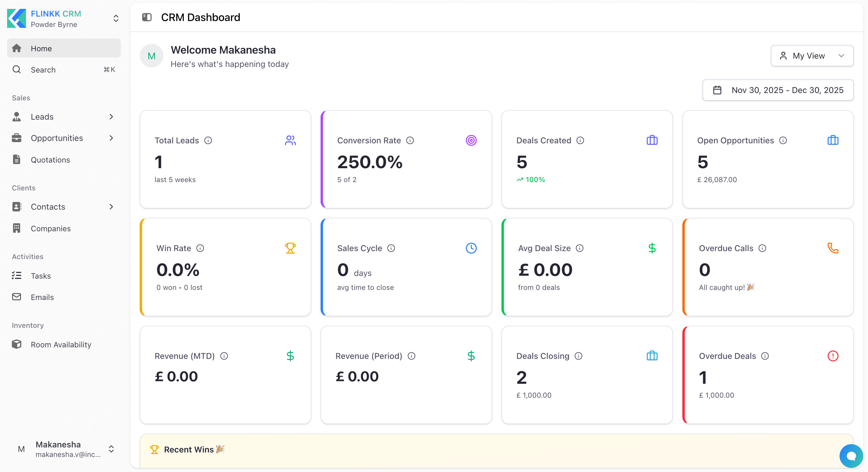Click the calendar icon in date range
This screenshot has width=868, height=472.
click(x=717, y=90)
